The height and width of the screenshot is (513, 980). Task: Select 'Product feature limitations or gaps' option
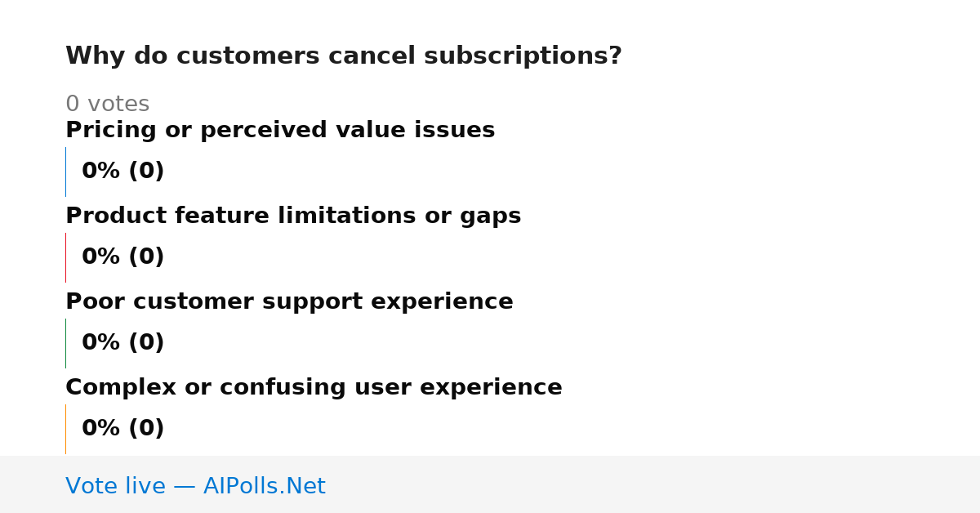pyautogui.click(x=293, y=216)
